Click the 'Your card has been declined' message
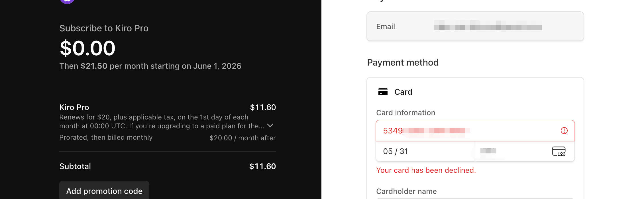The width and height of the screenshot is (644, 199). (x=426, y=170)
